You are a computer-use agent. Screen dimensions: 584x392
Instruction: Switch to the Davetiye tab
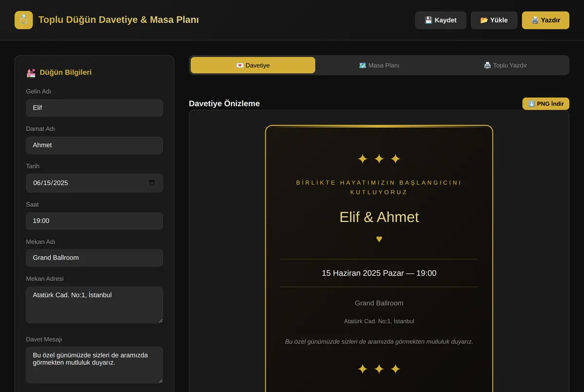point(253,65)
